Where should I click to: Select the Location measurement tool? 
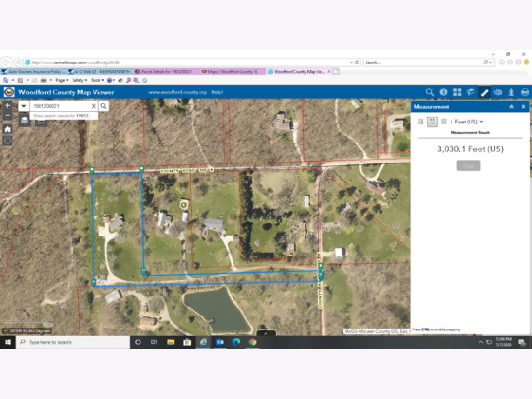[x=443, y=121]
